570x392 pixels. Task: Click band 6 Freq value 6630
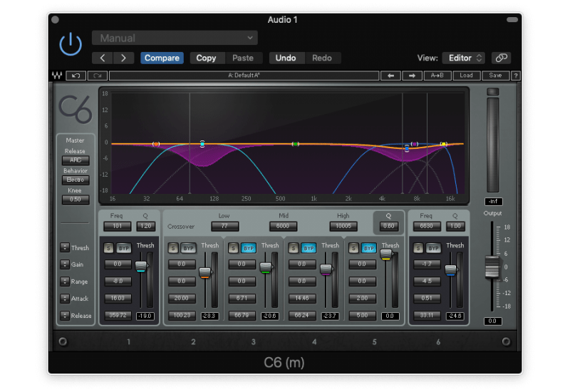(x=427, y=226)
